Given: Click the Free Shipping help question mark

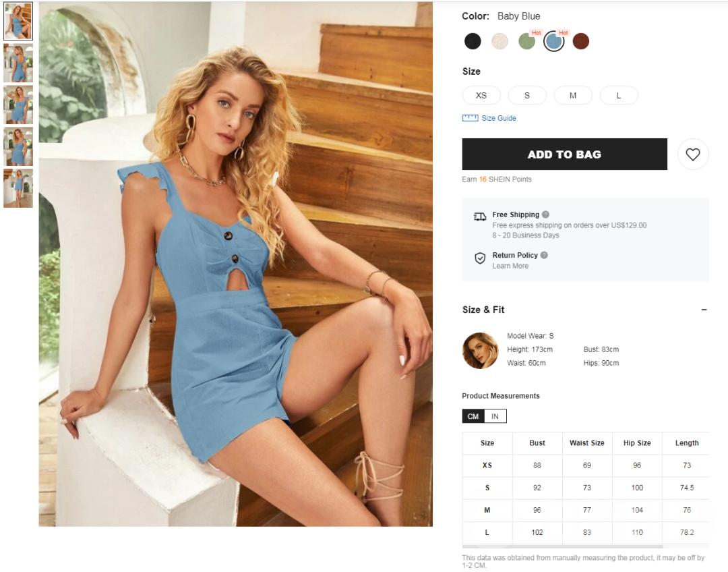Looking at the screenshot, I should click(545, 214).
